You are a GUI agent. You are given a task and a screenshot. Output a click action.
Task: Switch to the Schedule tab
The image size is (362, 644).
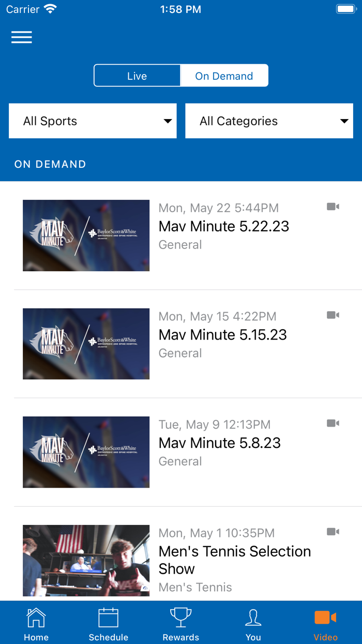(108, 623)
